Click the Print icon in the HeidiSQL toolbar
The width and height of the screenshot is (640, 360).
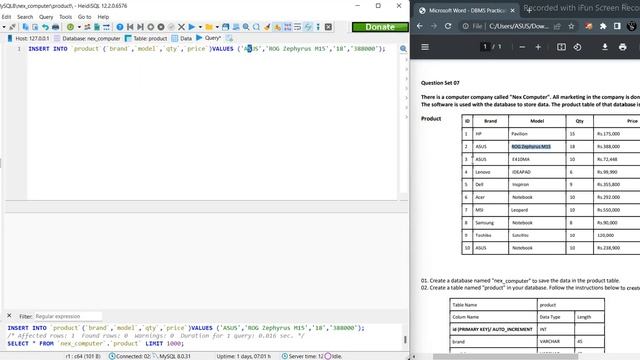pyautogui.click(x=56, y=27)
